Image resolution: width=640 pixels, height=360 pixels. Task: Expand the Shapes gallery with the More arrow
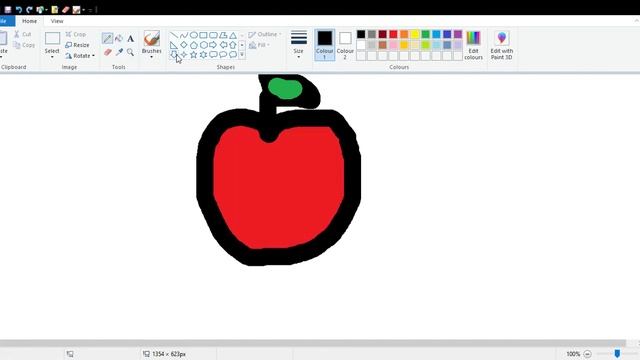point(242,55)
